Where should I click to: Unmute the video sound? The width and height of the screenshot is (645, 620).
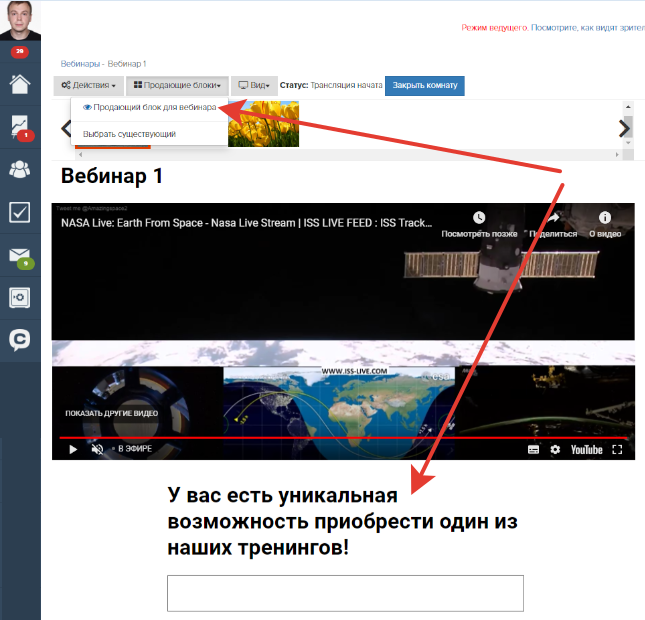pyautogui.click(x=97, y=449)
